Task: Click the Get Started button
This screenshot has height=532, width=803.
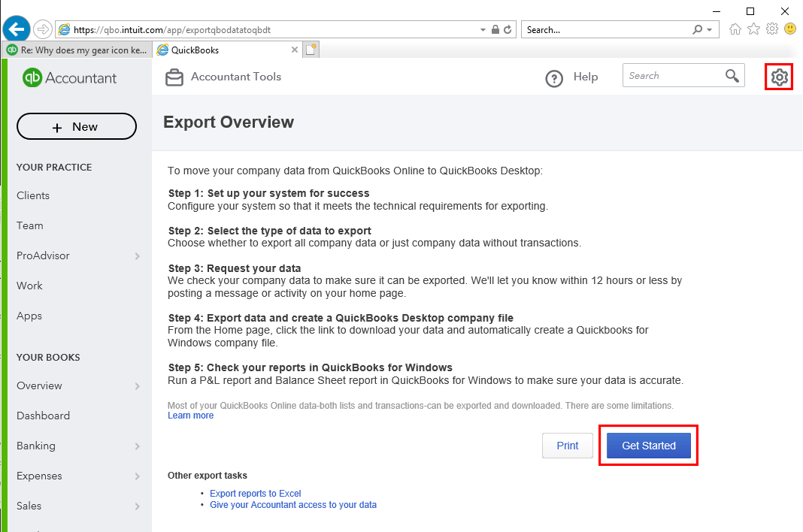Action: click(647, 445)
